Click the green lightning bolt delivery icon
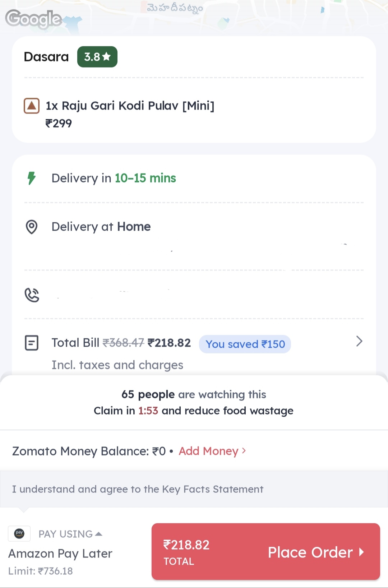Image resolution: width=388 pixels, height=588 pixels. pyautogui.click(x=32, y=178)
